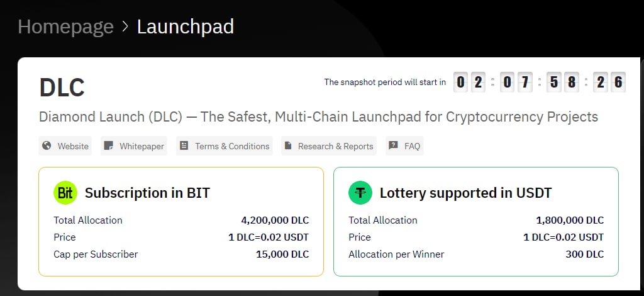Open the FAQ text link

tap(412, 146)
